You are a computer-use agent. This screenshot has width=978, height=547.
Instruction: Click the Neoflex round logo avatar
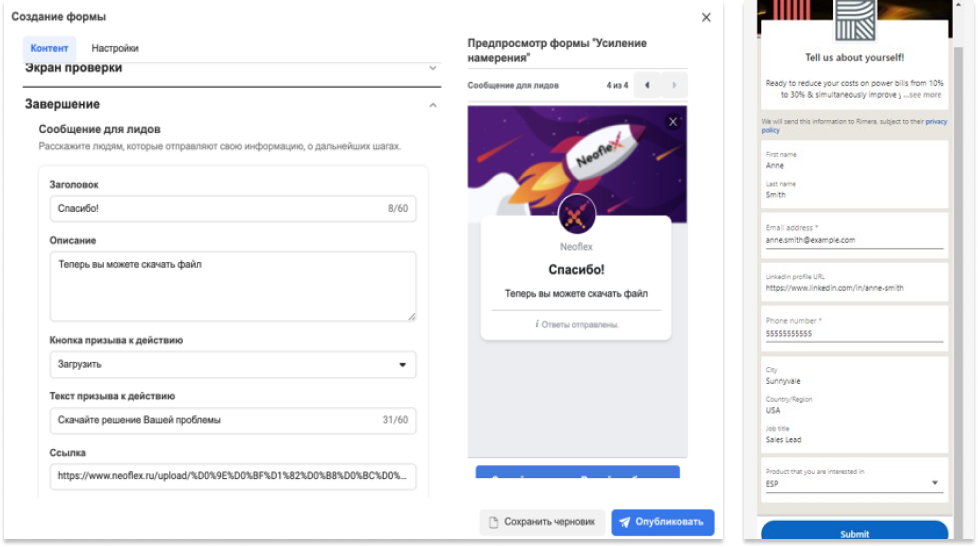coord(575,215)
